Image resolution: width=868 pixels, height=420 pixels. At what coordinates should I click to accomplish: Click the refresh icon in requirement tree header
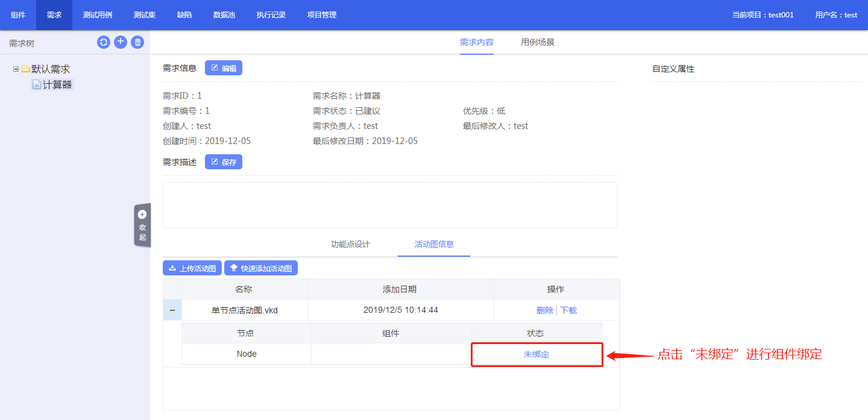[x=104, y=42]
